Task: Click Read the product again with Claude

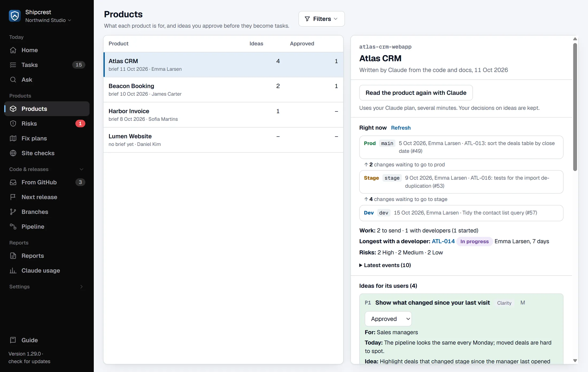Action: [416, 93]
